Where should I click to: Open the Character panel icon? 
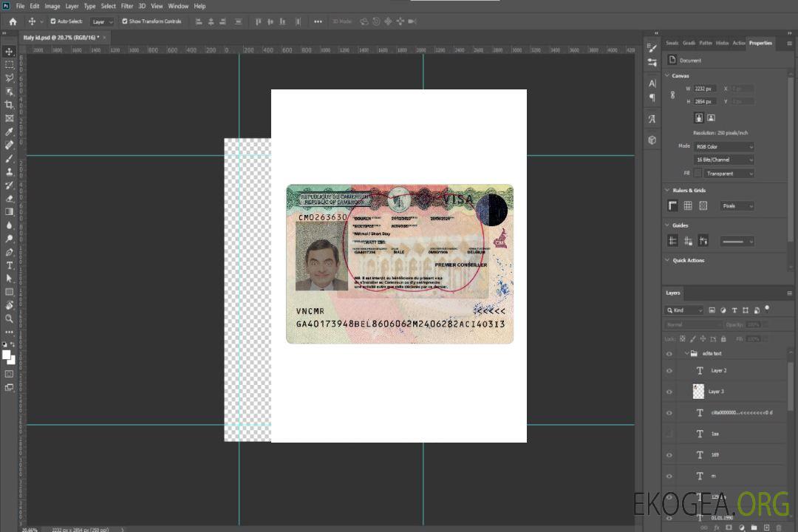652,83
